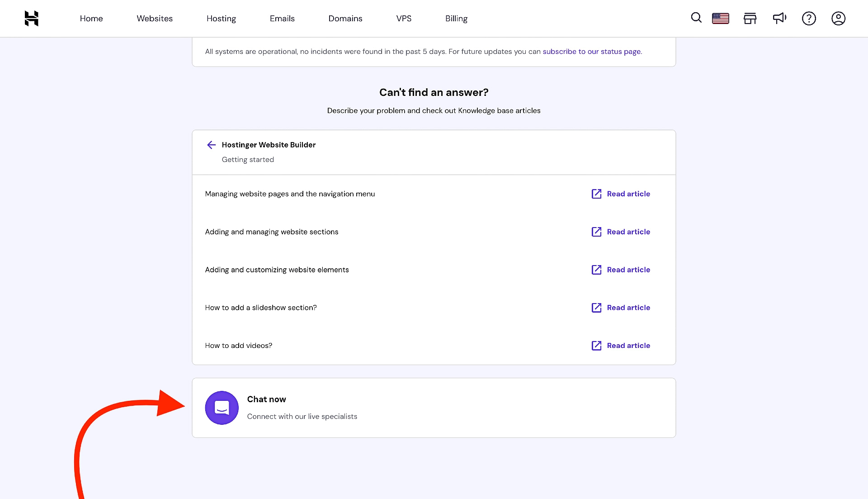868x499 pixels.
Task: Click the US flag language selector icon
Action: (x=720, y=18)
